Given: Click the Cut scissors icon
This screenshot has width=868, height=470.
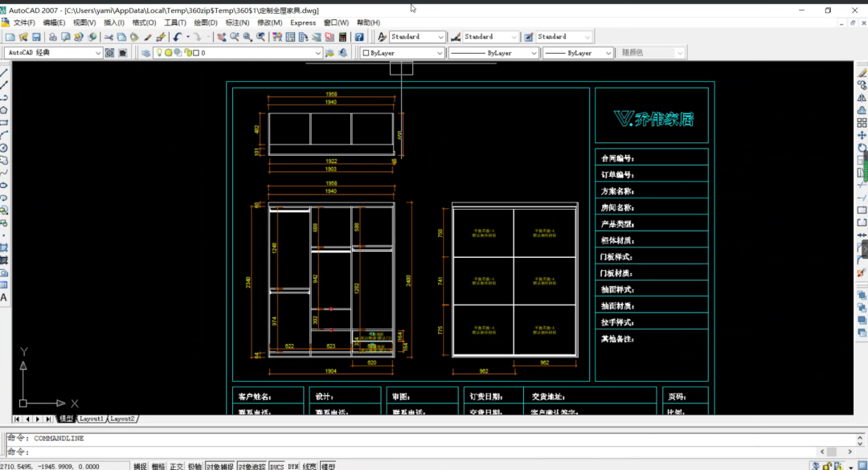Looking at the screenshot, I should pos(108,37).
